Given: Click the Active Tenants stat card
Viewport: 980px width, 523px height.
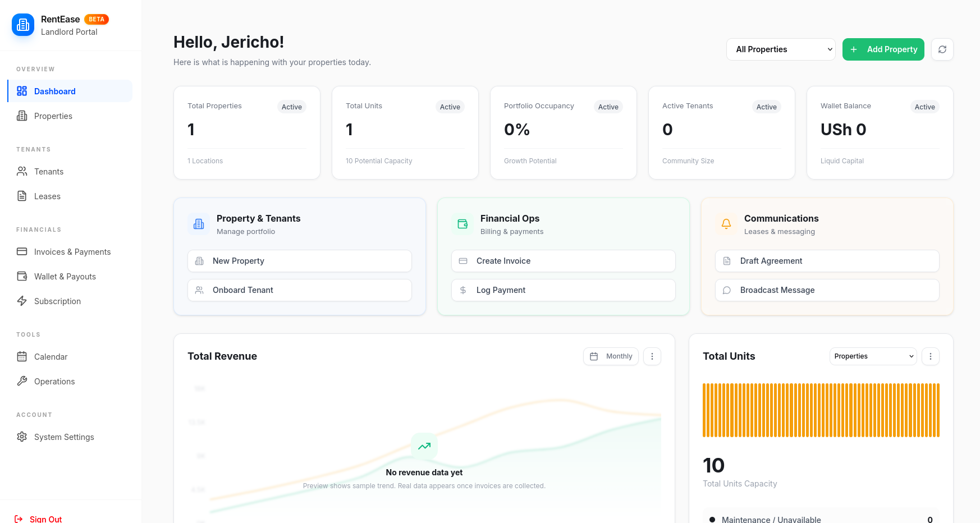Looking at the screenshot, I should click(722, 132).
